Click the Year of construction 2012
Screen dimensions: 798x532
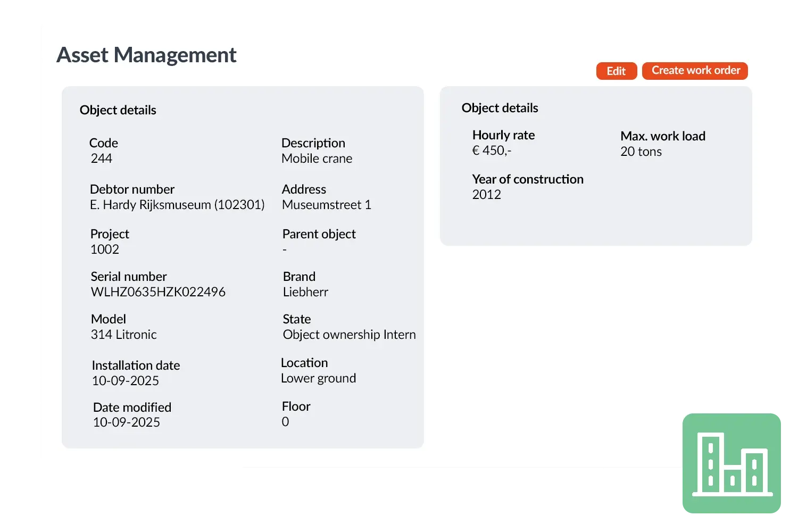(486, 195)
